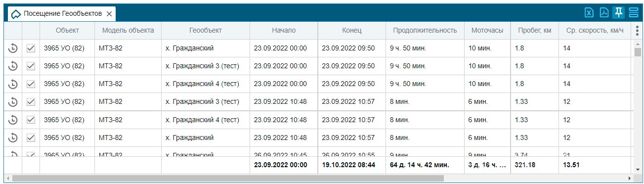Toggle the pin panel icon
This screenshot has height=184, width=644.
(x=618, y=13)
